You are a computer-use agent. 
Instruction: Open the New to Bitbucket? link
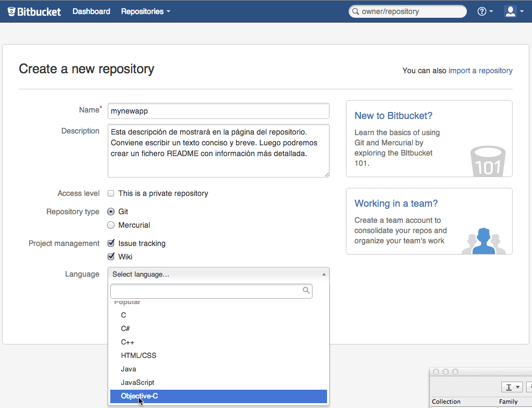pyautogui.click(x=393, y=116)
